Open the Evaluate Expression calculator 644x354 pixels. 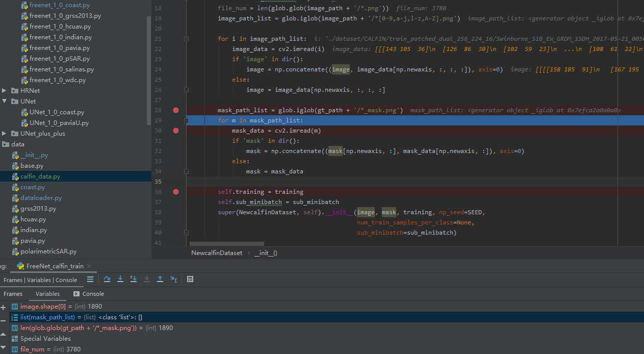190,279
